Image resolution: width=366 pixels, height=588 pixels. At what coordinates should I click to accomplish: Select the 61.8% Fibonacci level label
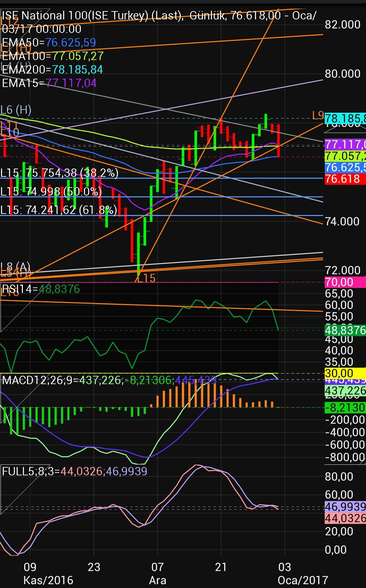point(59,209)
